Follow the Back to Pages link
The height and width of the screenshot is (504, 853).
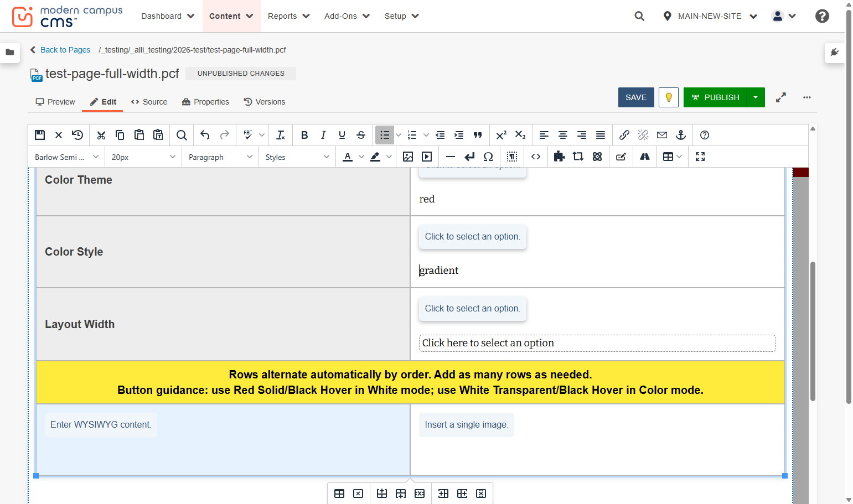tap(60, 50)
